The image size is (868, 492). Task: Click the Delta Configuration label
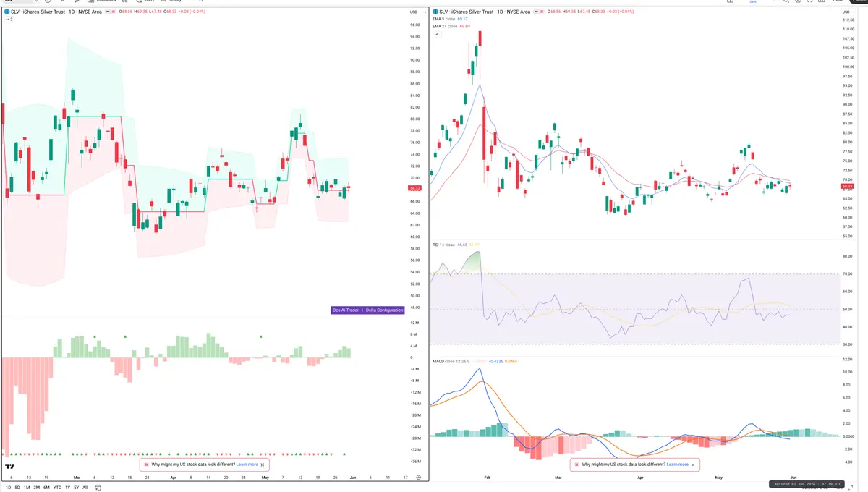pyautogui.click(x=384, y=310)
